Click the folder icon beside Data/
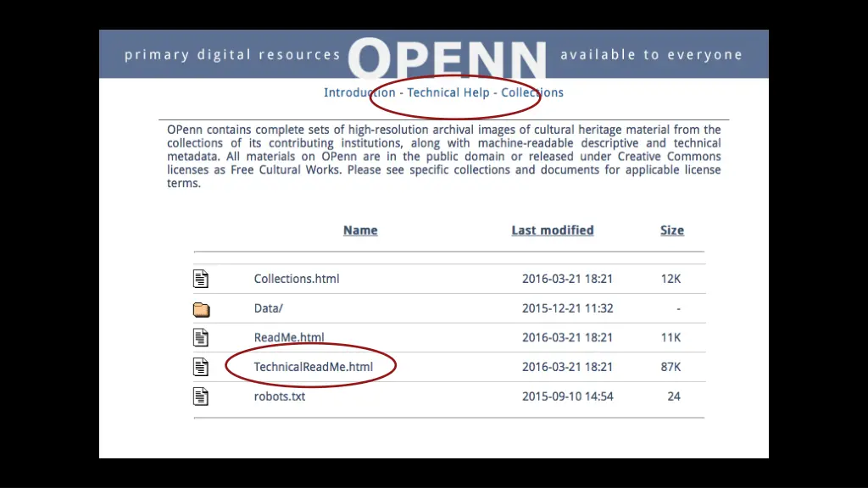868x488 pixels. (202, 309)
